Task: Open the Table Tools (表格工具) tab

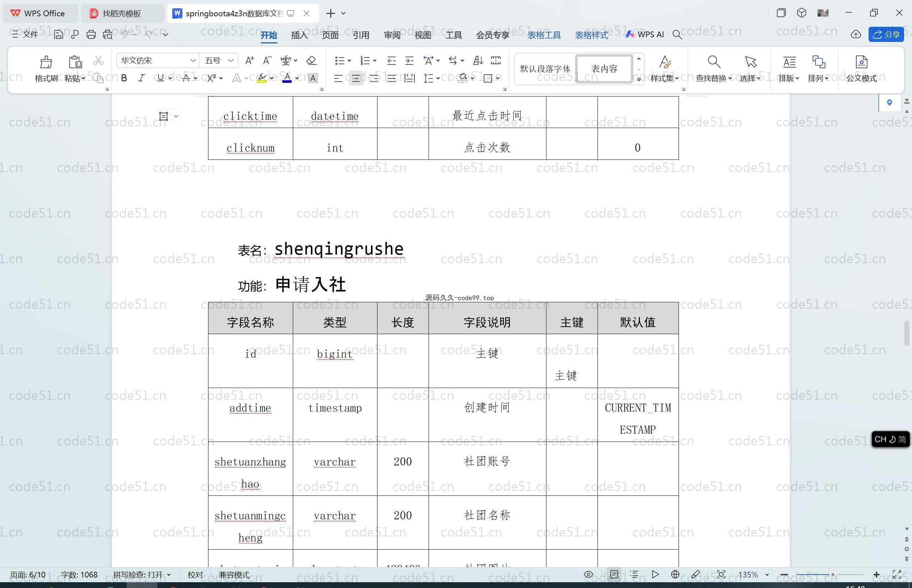Action: click(544, 35)
